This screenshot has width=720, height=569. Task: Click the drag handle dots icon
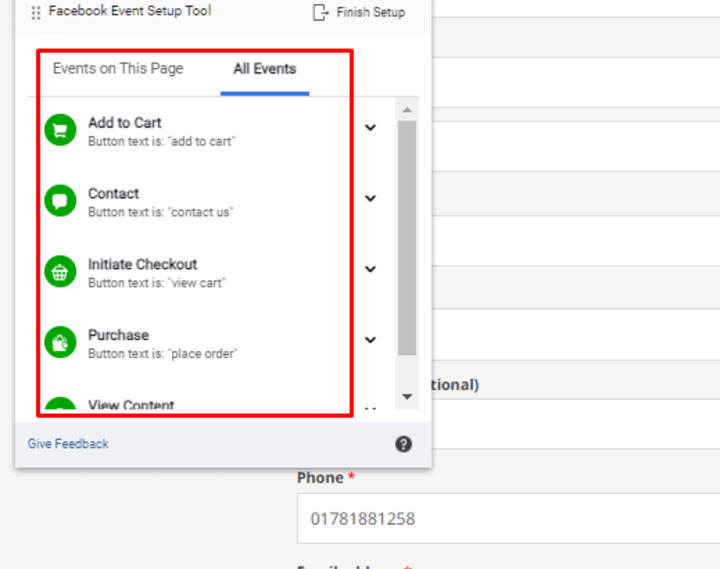(x=36, y=12)
